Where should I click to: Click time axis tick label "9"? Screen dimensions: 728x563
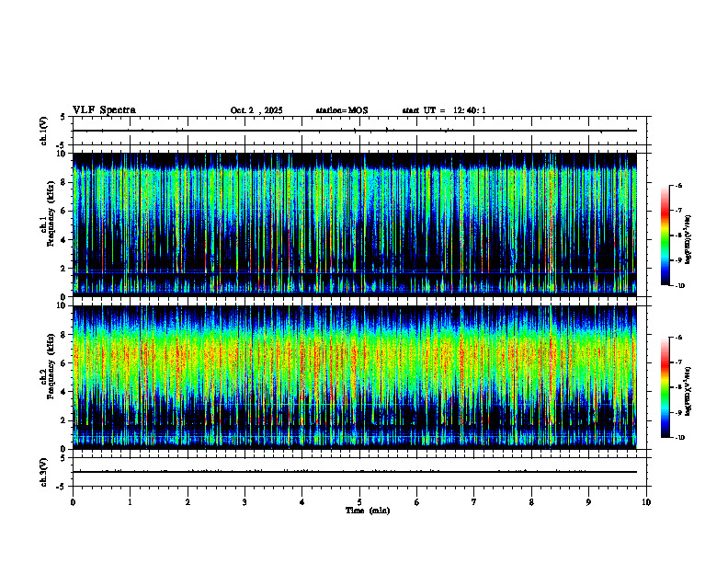(x=588, y=502)
